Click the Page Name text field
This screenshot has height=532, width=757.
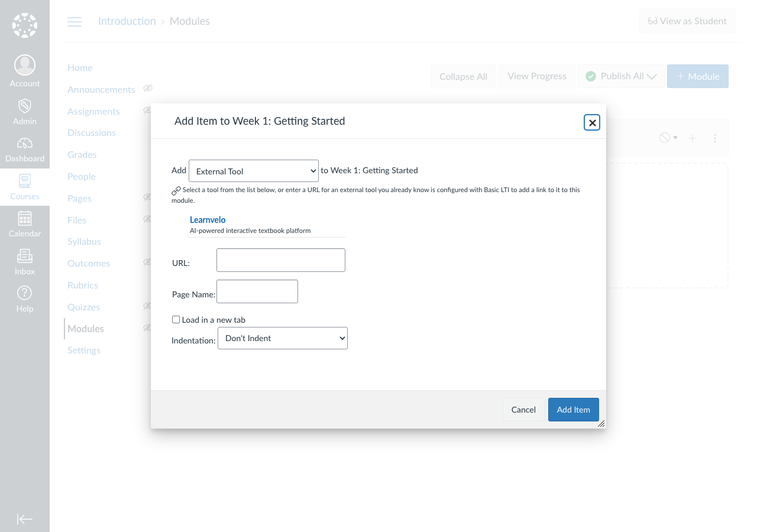tap(257, 291)
